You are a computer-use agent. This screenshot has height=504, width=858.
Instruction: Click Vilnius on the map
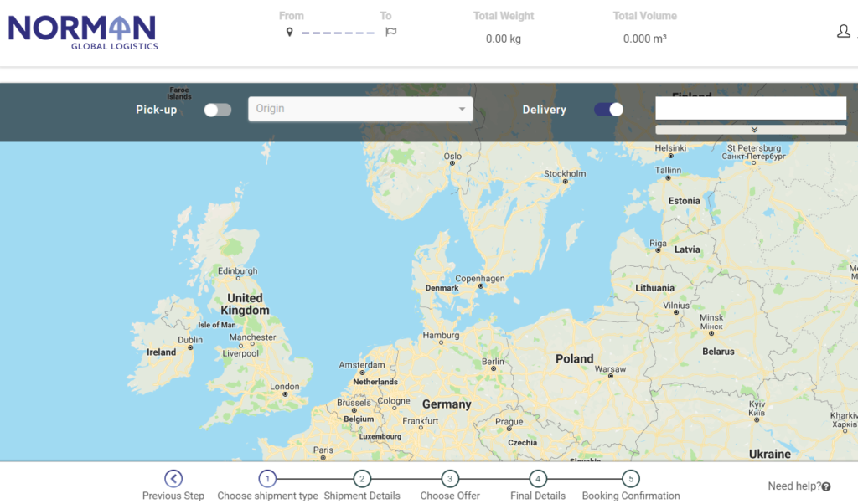[x=676, y=306]
